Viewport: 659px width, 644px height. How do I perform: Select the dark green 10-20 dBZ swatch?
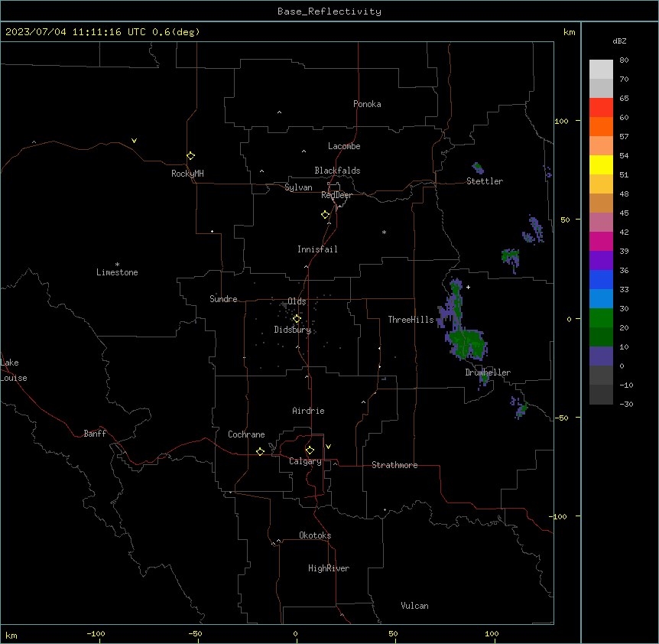point(601,337)
